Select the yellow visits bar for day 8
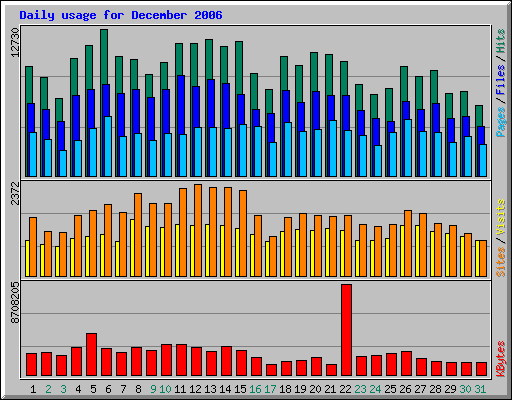Image resolution: width=512 pixels, height=400 pixels. coord(132,248)
